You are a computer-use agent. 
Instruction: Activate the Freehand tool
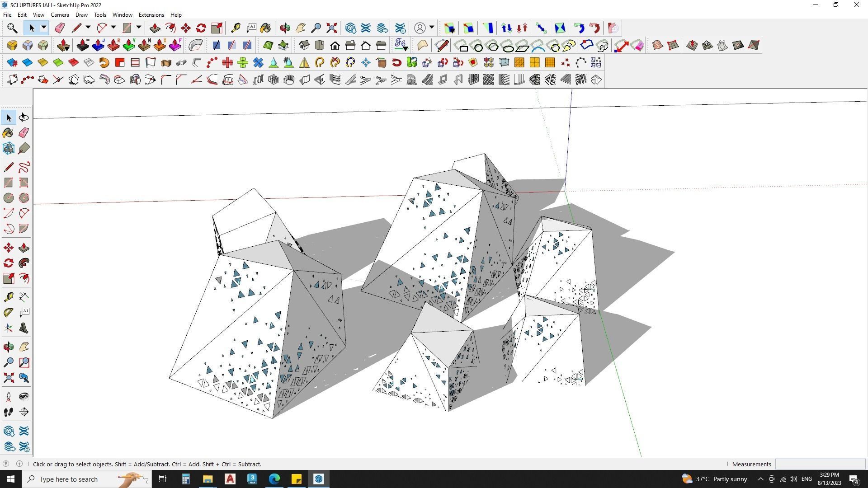(x=24, y=167)
